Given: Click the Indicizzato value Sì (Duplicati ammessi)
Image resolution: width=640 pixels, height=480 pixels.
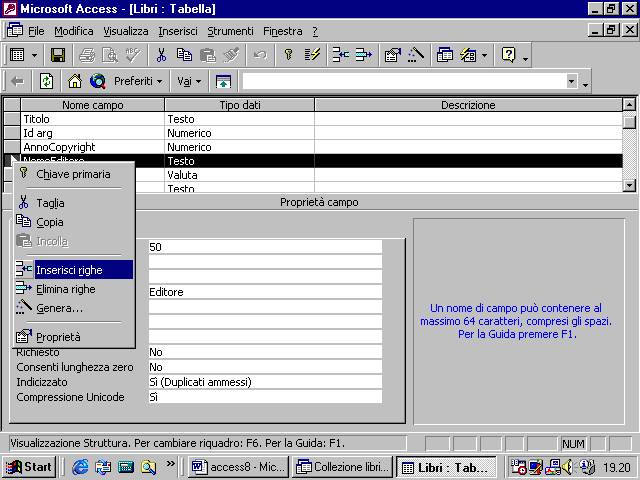Looking at the screenshot, I should (265, 382).
